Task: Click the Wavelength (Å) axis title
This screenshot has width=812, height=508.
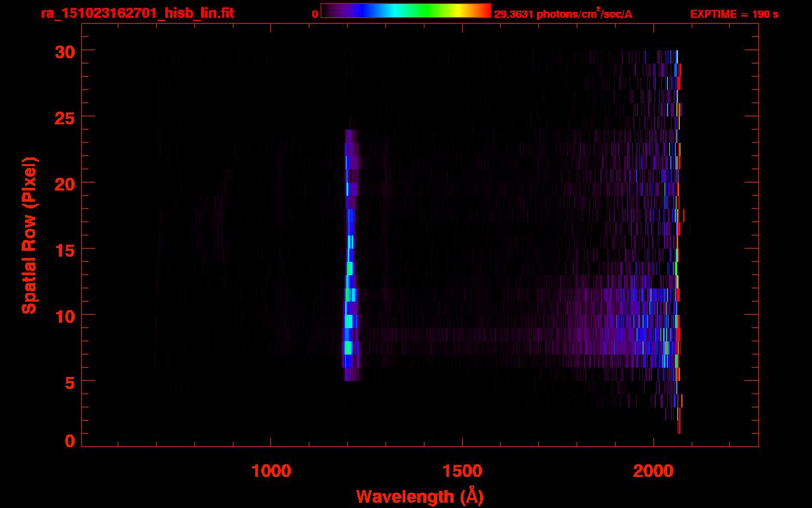Action: [x=420, y=496]
